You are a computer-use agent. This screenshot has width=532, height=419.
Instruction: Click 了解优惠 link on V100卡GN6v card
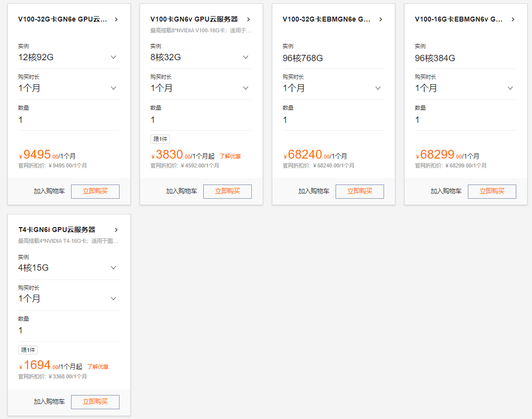click(230, 156)
